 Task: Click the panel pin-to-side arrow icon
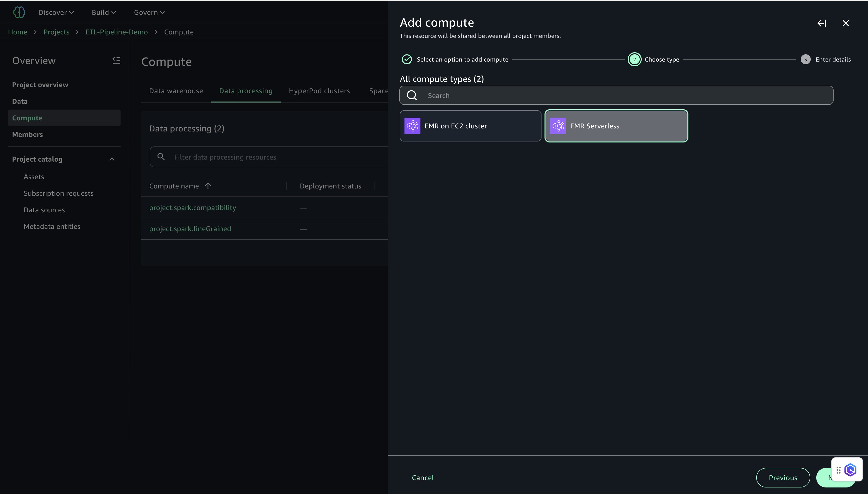[822, 23]
